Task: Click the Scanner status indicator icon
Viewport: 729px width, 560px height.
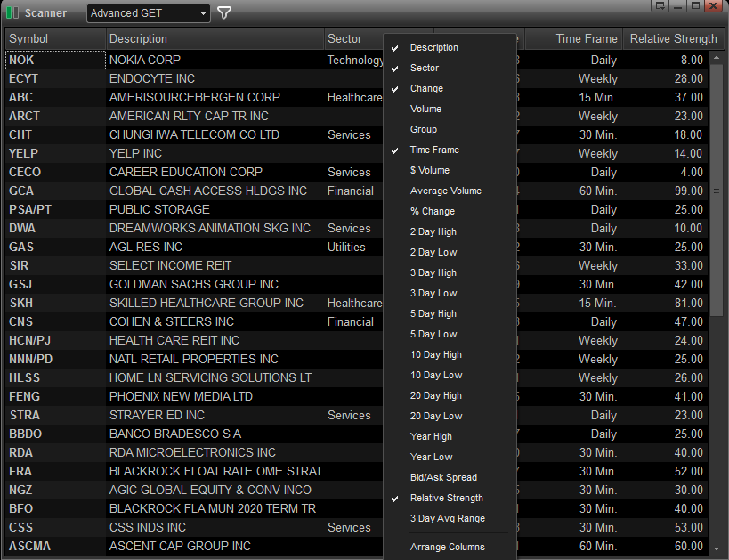Action: click(x=12, y=13)
